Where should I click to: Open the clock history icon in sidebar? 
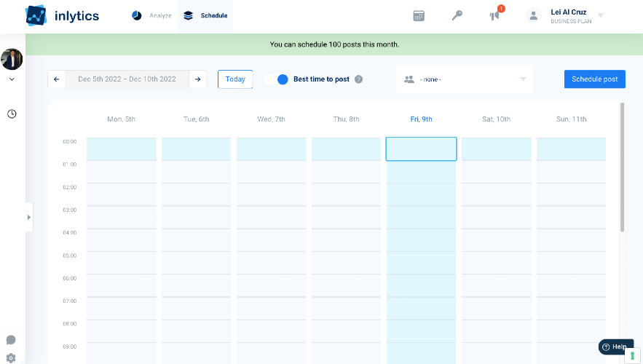(x=12, y=114)
